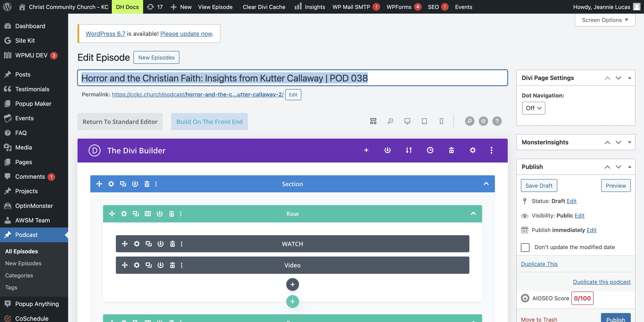Image resolution: width=644 pixels, height=322 pixels.
Task: Click the New Episodes button beside heading
Action: pos(156,57)
